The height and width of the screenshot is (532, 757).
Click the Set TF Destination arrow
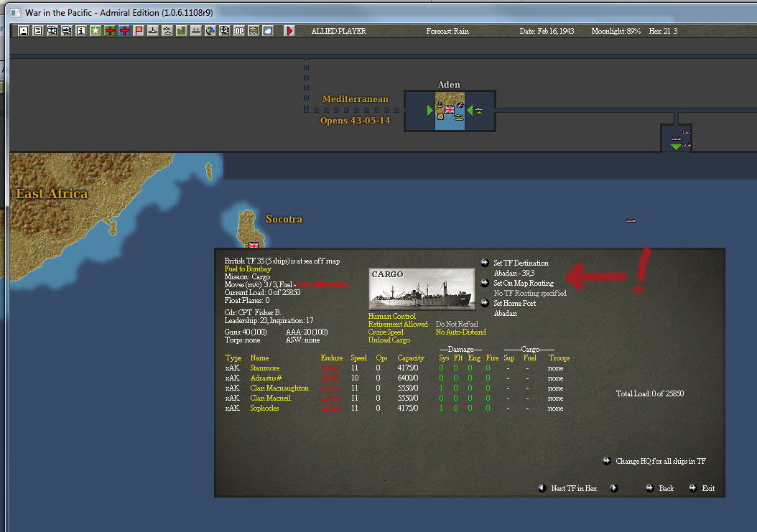click(485, 263)
